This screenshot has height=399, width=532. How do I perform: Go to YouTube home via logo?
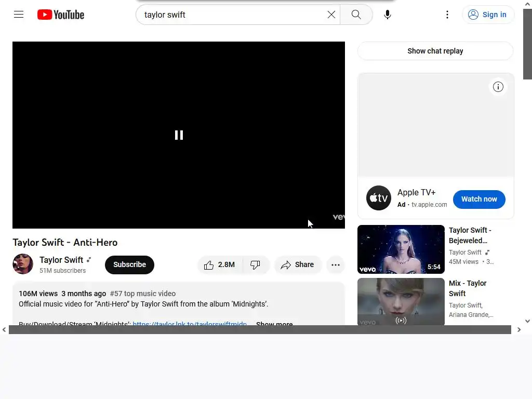61,15
